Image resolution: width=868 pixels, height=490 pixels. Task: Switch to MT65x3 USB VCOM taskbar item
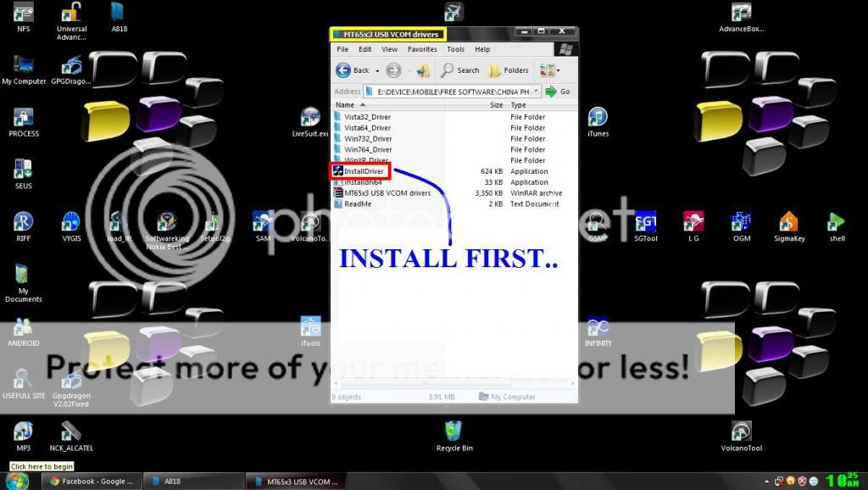(x=296, y=482)
